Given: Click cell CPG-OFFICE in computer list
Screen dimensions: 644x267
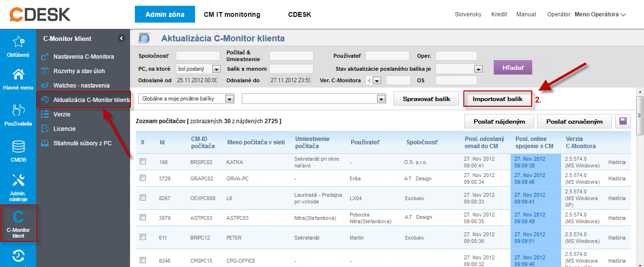Looking at the screenshot, I should (241, 261).
